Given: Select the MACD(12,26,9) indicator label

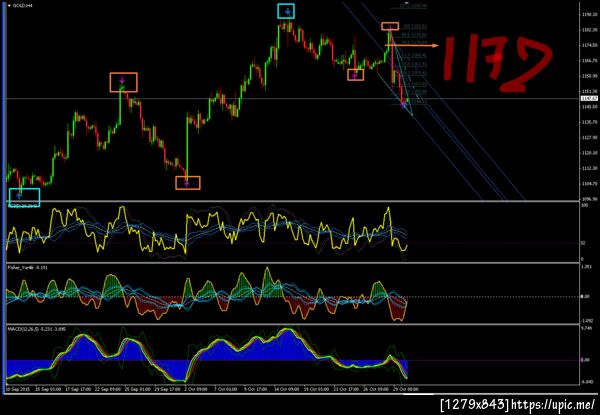Looking at the screenshot, I should pos(38,330).
